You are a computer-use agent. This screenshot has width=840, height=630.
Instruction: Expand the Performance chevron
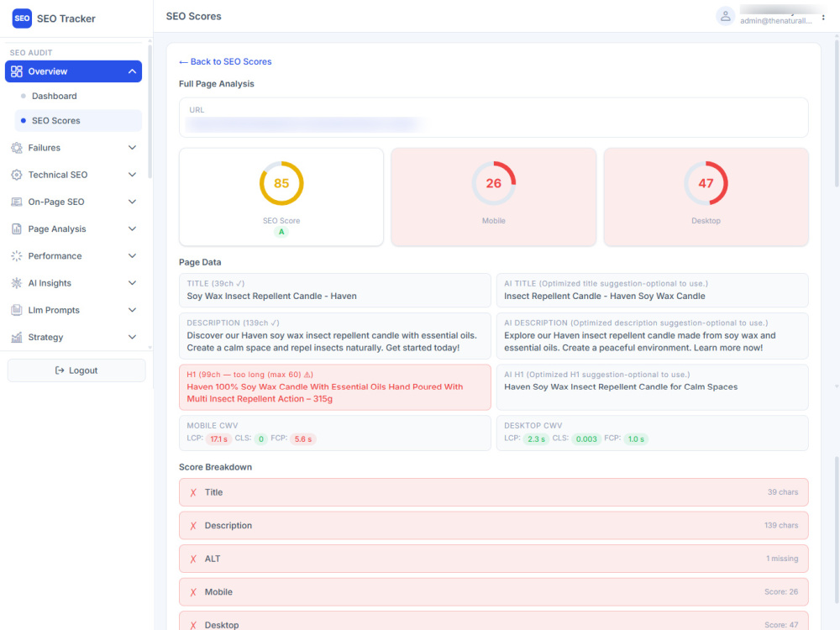click(x=132, y=256)
